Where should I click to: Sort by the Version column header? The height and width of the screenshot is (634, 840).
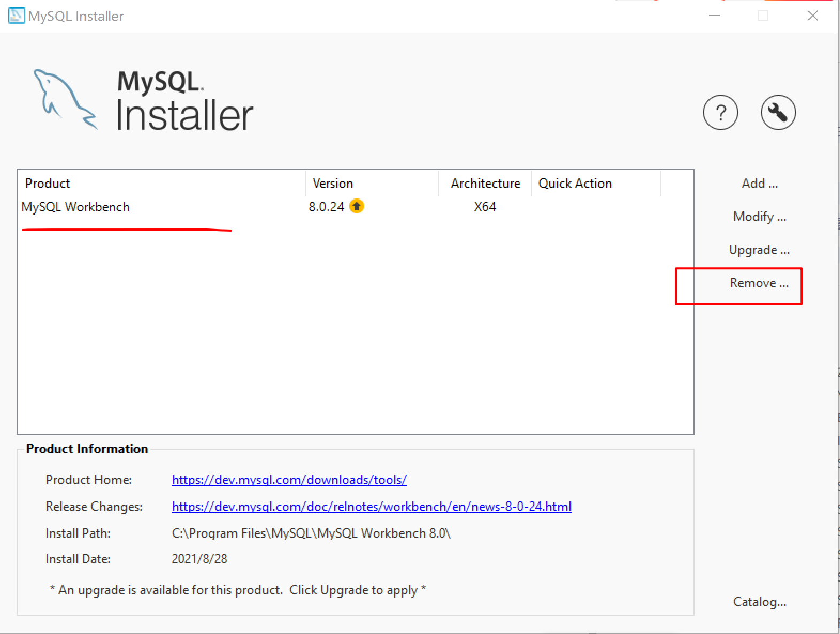372,184
